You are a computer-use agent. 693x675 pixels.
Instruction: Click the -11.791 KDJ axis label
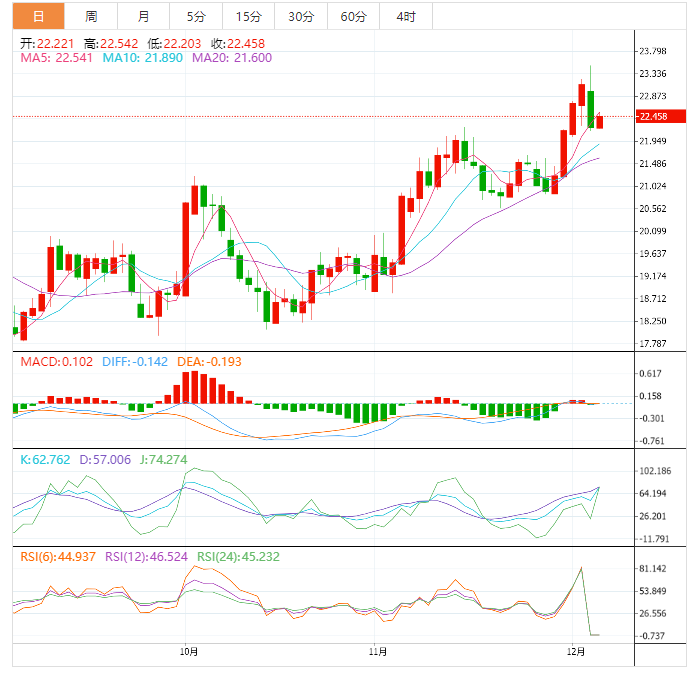click(655, 539)
